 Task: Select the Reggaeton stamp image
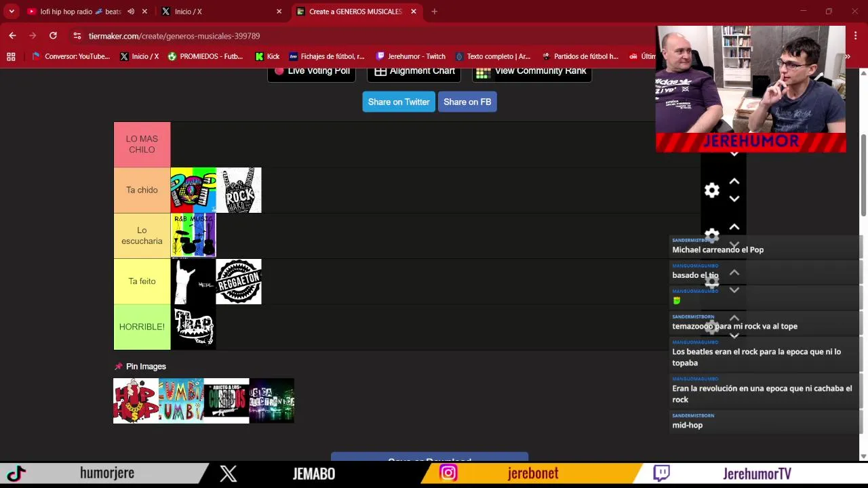239,281
